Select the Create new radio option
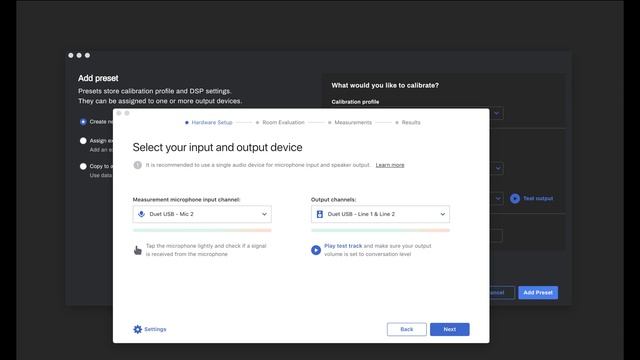This screenshot has height=360, width=640. [x=83, y=122]
